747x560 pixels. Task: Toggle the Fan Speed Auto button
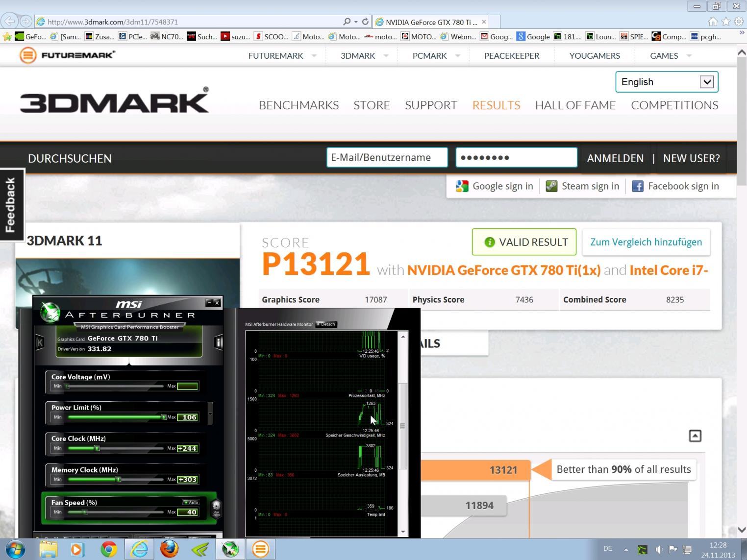[x=191, y=502]
